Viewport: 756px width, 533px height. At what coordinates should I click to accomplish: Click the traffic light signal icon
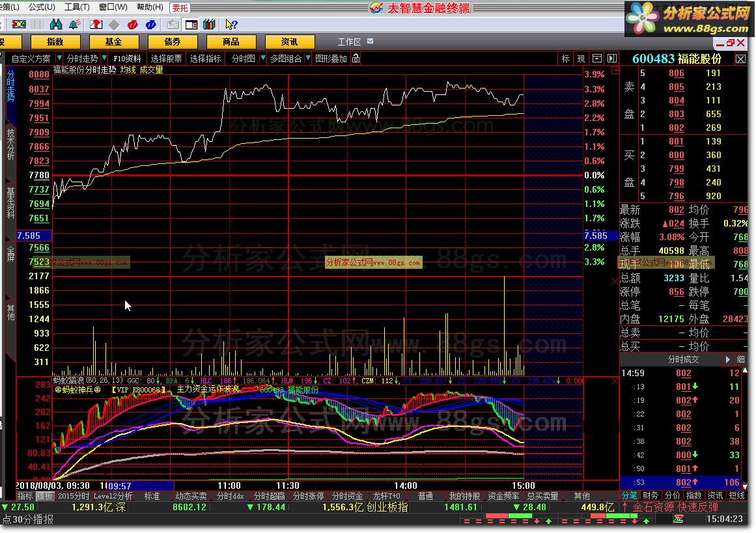point(19,24)
